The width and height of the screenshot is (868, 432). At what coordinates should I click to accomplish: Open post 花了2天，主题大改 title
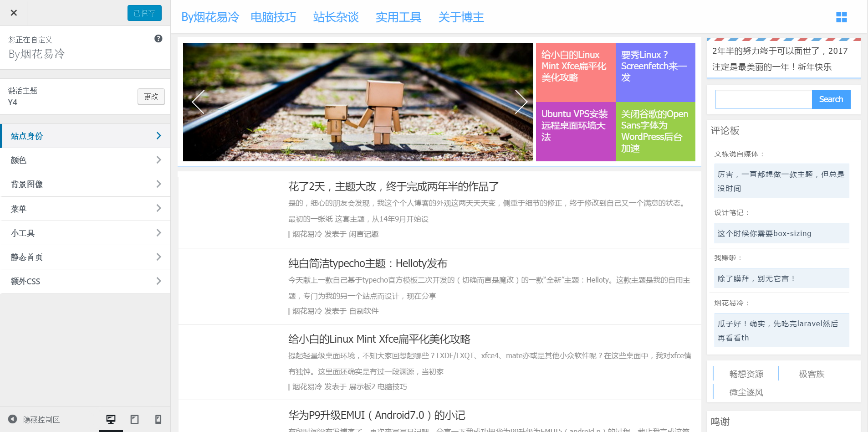click(x=393, y=186)
